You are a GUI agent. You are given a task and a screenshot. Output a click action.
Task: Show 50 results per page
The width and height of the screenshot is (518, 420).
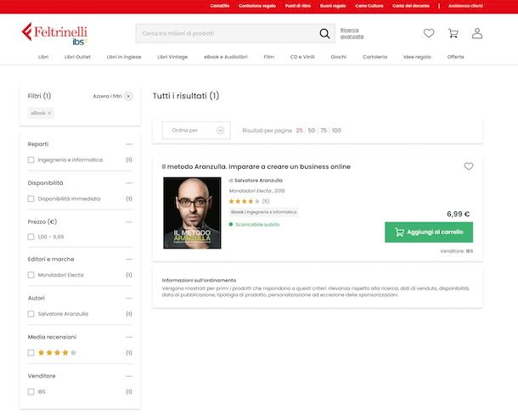tap(311, 131)
